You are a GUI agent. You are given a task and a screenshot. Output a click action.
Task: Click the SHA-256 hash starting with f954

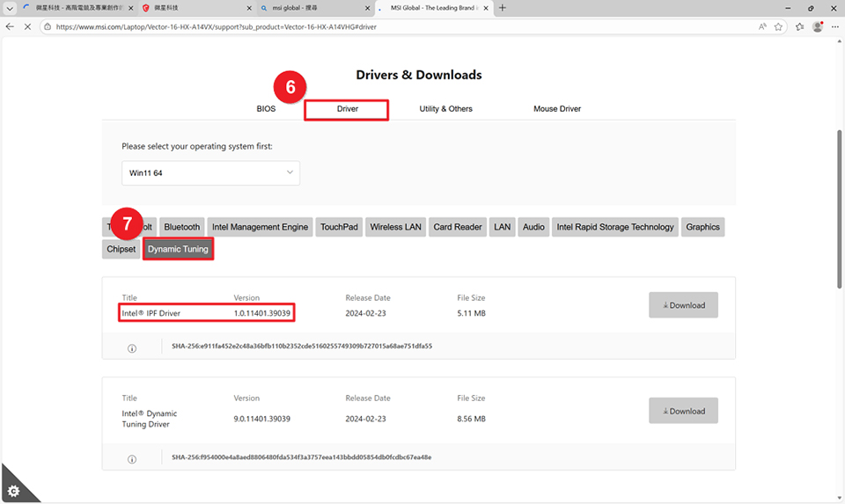pyautogui.click(x=301, y=457)
